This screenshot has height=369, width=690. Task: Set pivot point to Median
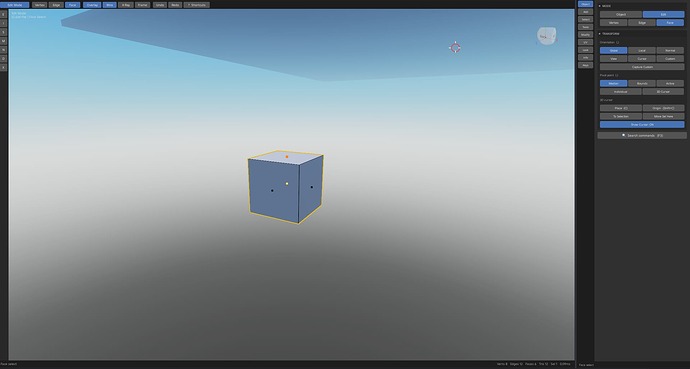[613, 83]
